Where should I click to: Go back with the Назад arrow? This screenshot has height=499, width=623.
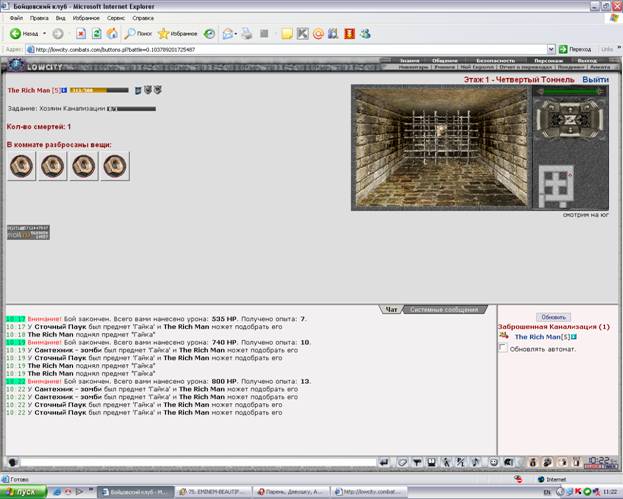coord(23,34)
